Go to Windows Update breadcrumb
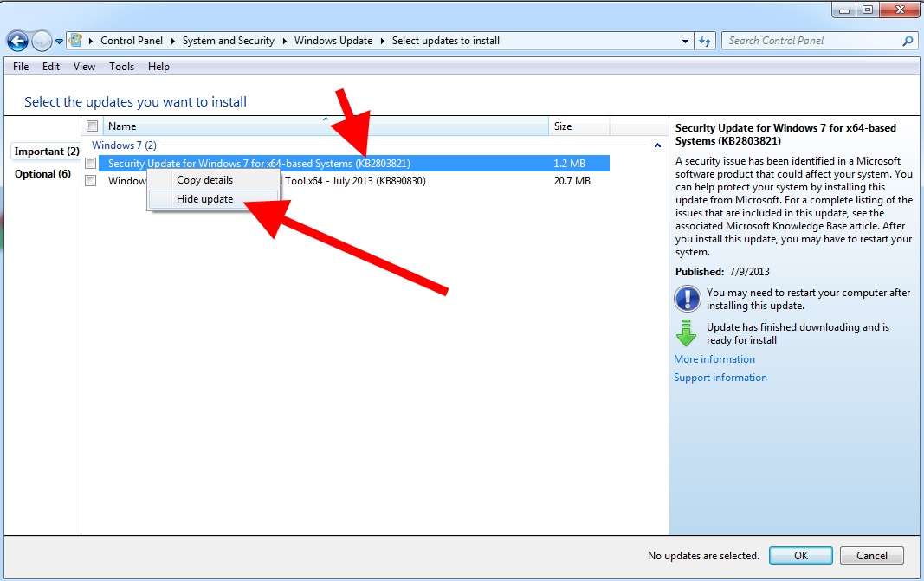The height and width of the screenshot is (581, 924). point(333,41)
